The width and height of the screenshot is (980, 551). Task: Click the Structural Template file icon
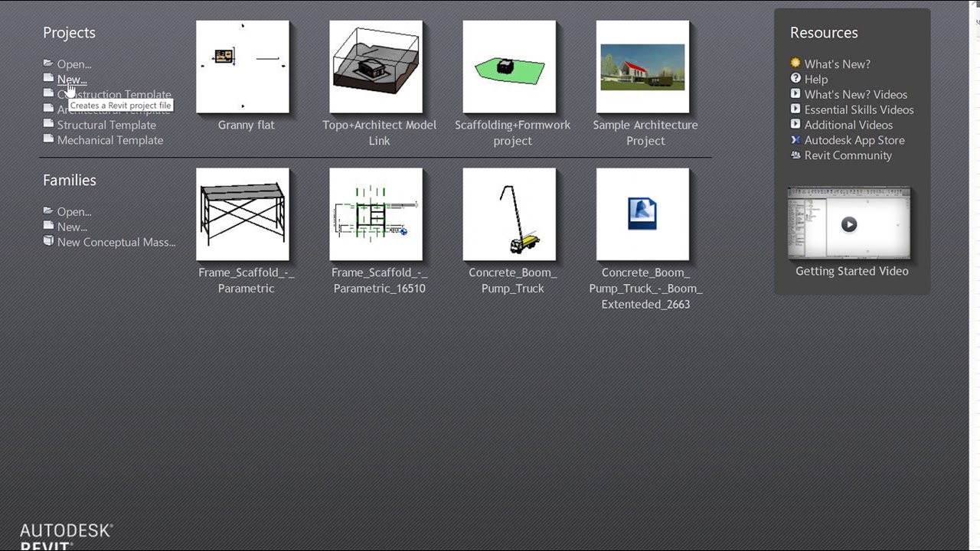pos(48,124)
